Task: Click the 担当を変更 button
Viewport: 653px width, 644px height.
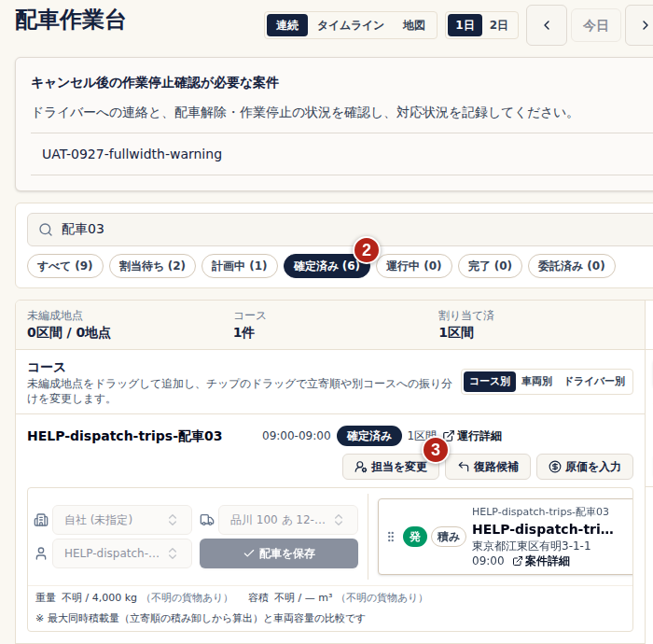Action: pos(391,467)
